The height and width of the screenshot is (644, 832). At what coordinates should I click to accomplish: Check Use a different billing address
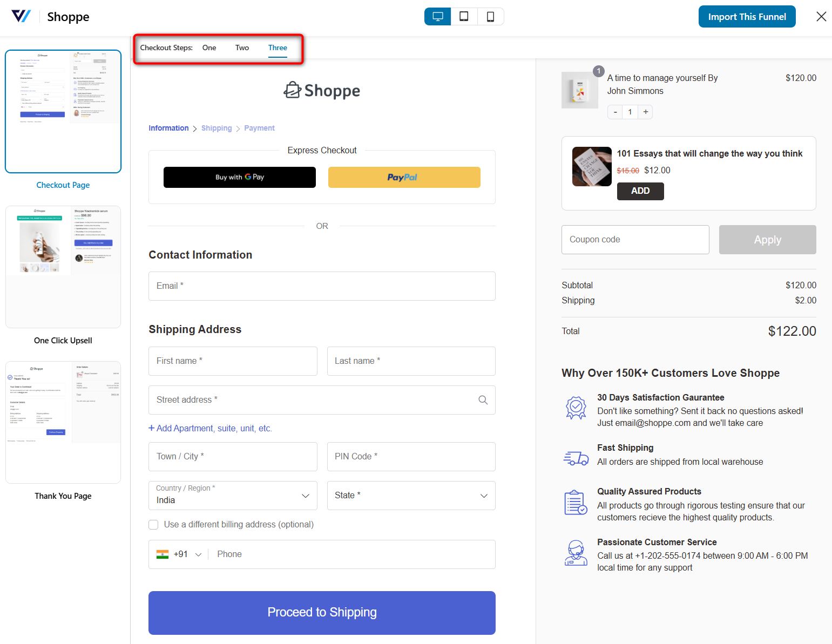point(153,525)
